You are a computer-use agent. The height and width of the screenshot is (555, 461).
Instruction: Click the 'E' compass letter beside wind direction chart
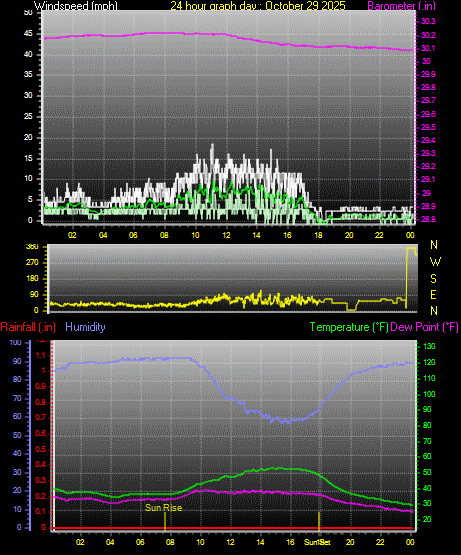[x=433, y=294]
